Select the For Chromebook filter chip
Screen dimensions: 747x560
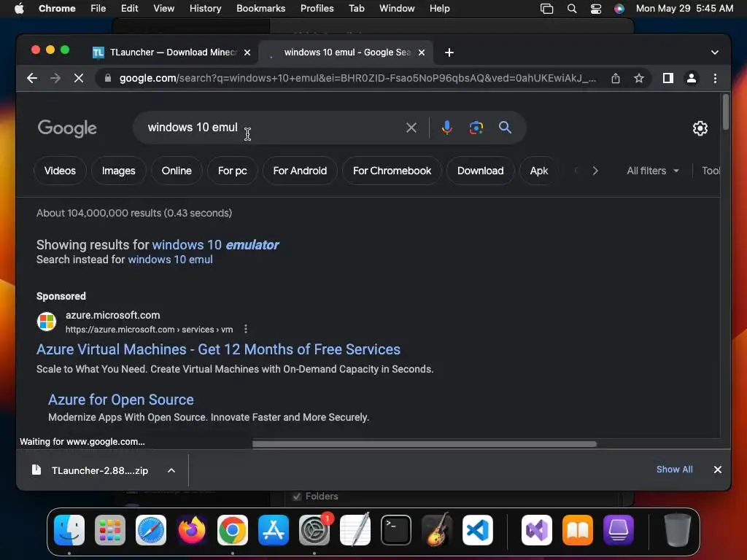(x=392, y=171)
